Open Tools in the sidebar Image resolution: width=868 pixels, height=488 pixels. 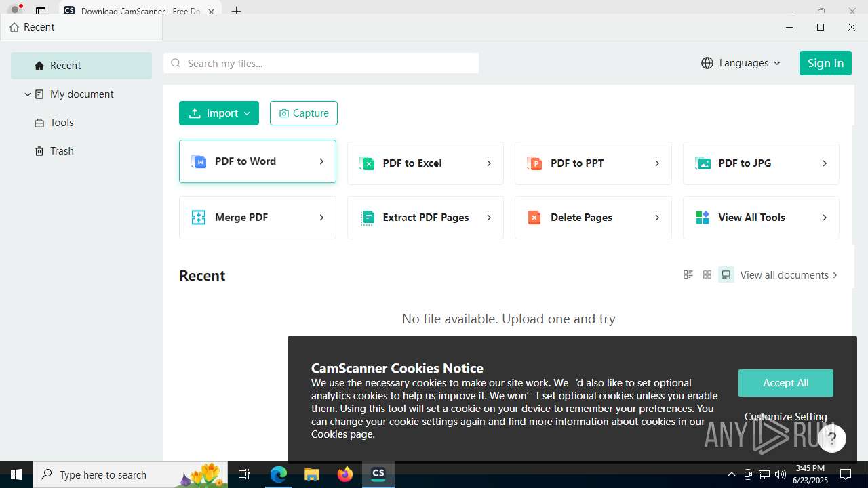pyautogui.click(x=81, y=123)
